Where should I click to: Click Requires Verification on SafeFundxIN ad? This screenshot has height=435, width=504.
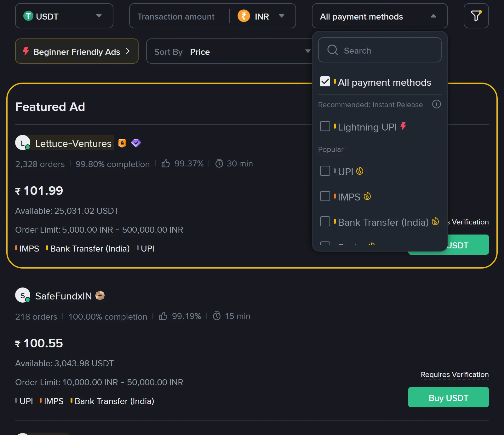point(455,374)
